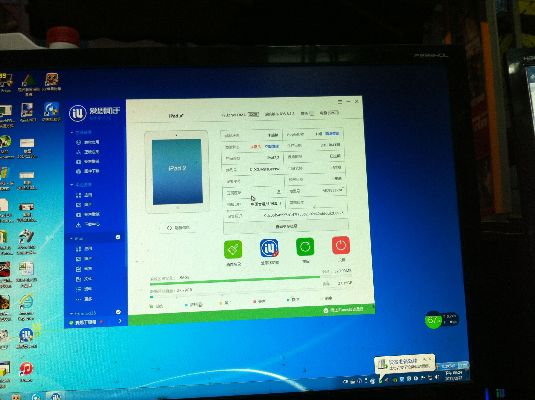
Task: Select the second option in the device header bar
Action: [x=280, y=114]
